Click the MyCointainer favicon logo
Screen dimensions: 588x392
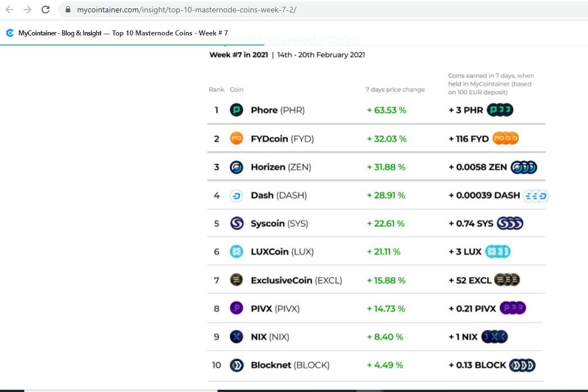(10, 33)
